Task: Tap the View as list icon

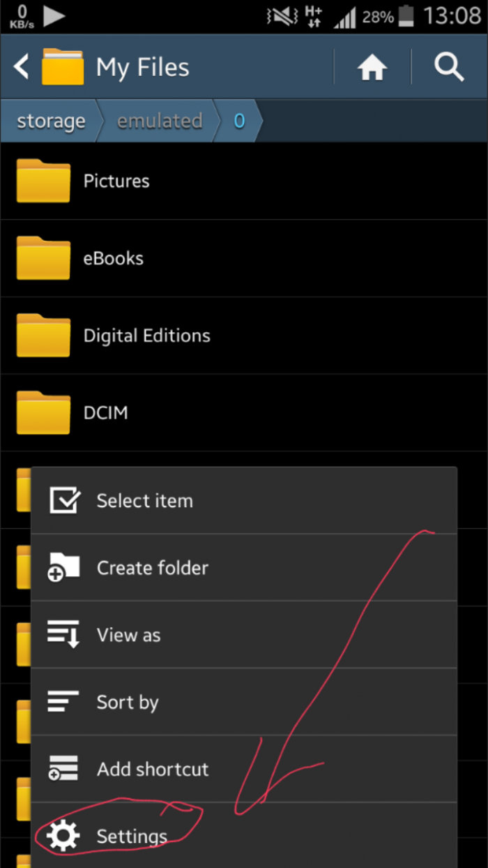Action: pos(63,634)
